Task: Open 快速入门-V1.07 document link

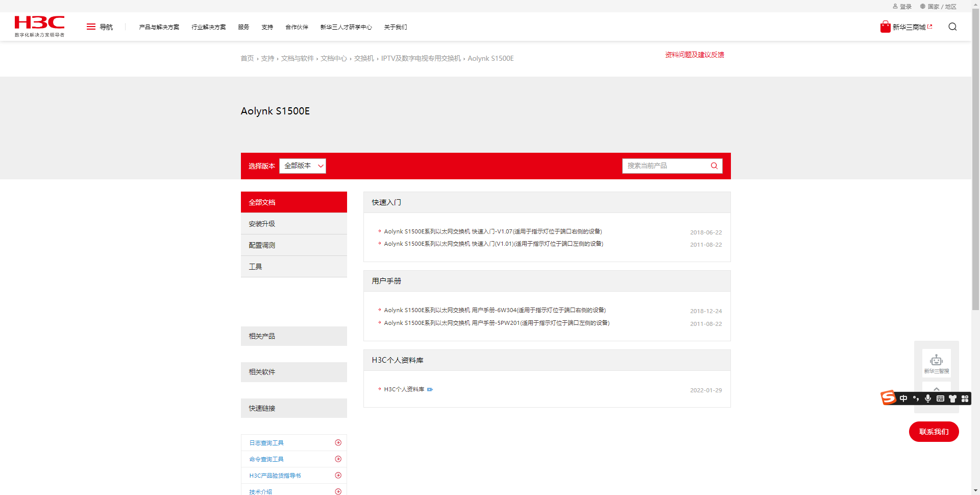Action: 493,231
